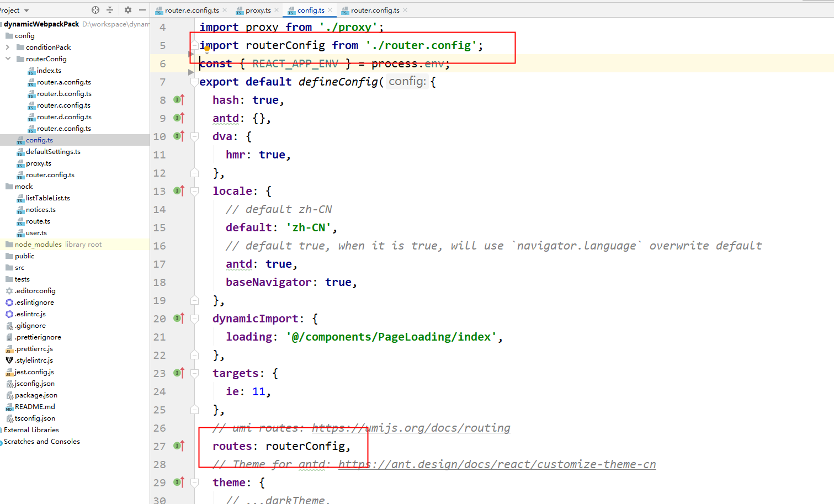Close the router.config.ts tab

pyautogui.click(x=405, y=10)
